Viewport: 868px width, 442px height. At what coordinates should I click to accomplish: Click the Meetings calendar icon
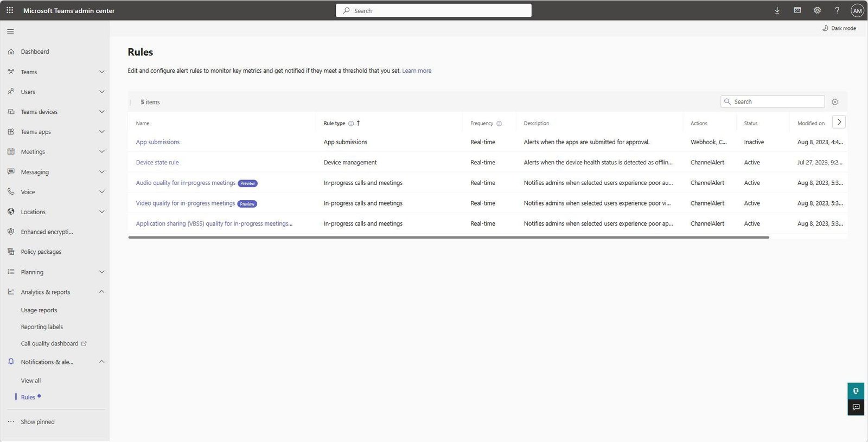(x=11, y=152)
